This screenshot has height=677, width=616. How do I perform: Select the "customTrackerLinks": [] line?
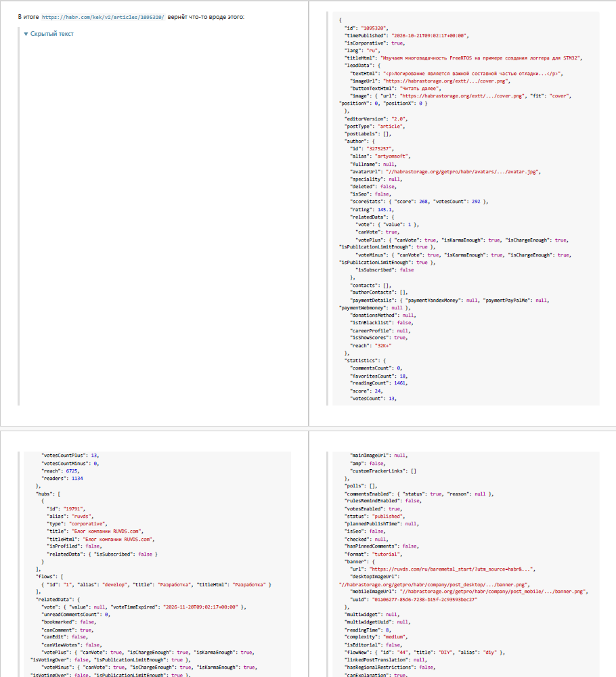click(383, 471)
